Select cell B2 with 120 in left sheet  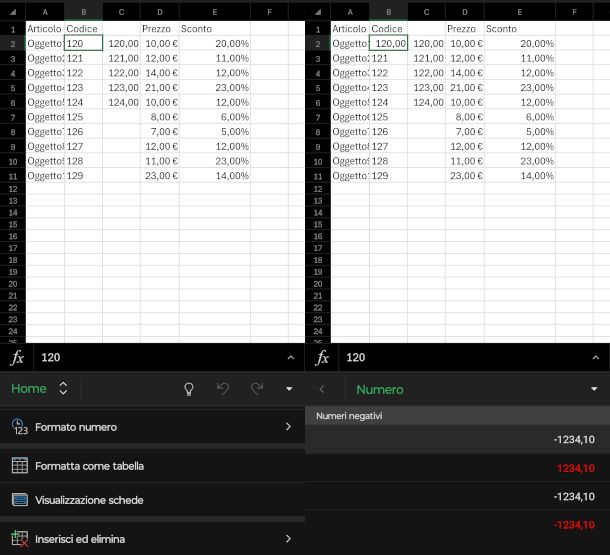coord(83,43)
